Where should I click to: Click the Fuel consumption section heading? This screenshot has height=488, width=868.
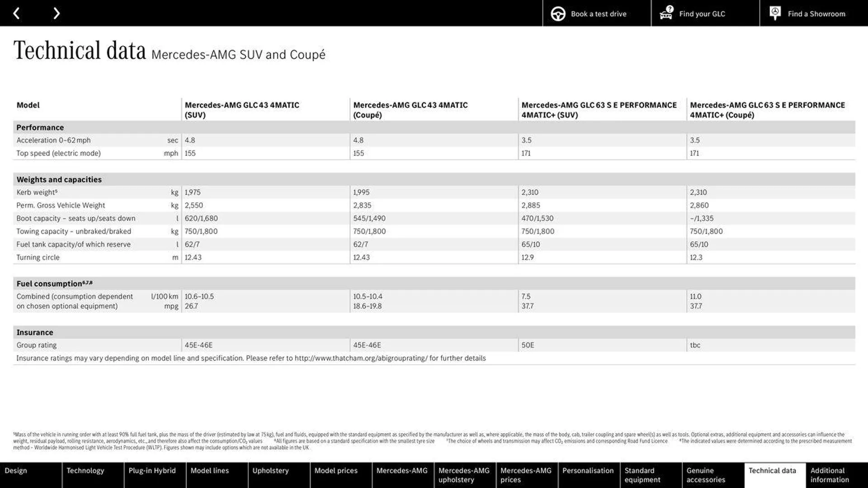point(54,283)
